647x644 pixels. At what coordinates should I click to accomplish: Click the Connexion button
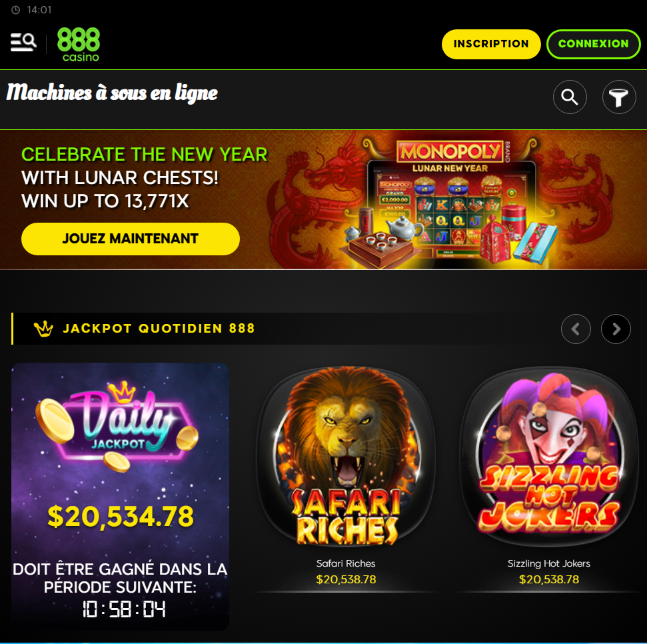(x=593, y=44)
